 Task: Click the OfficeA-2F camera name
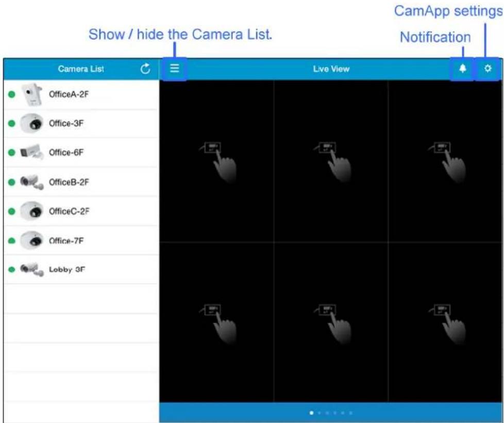pyautogui.click(x=69, y=94)
